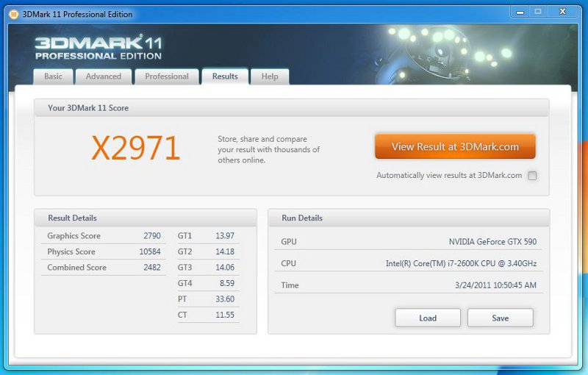Open the Advanced tab
Image resolution: width=588 pixels, height=375 pixels.
tap(104, 76)
